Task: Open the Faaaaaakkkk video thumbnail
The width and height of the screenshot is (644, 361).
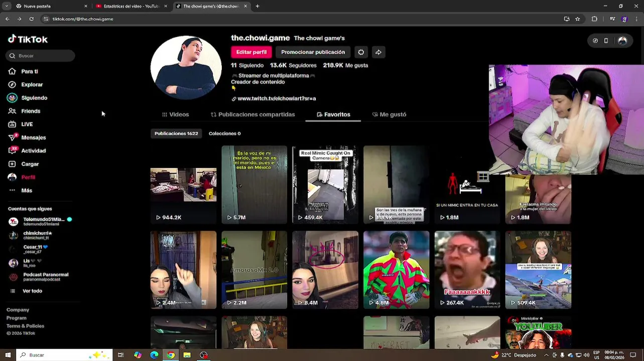Action: click(467, 270)
